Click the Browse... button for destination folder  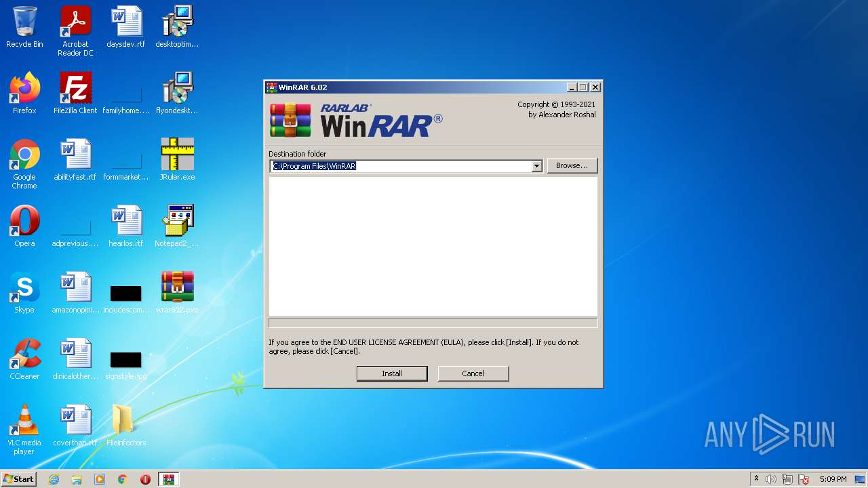(572, 165)
